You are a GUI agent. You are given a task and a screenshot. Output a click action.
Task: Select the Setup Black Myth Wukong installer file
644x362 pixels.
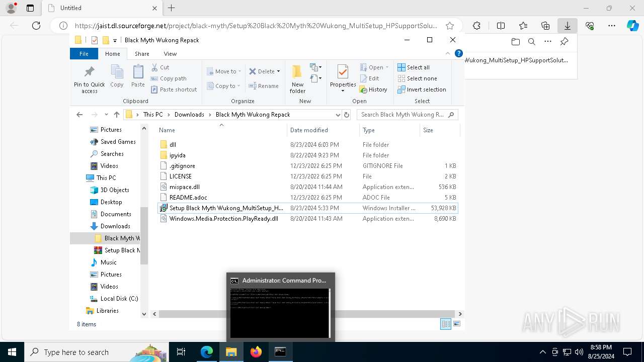[307, 208]
